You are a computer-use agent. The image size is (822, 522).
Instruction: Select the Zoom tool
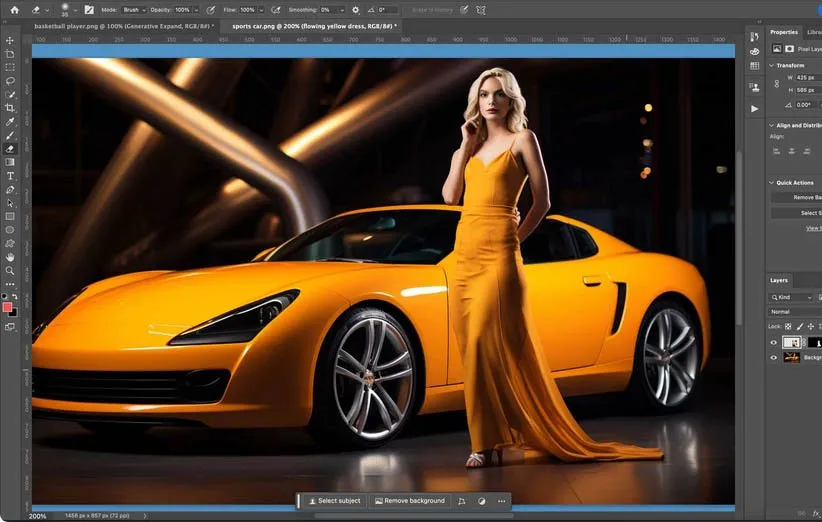10,271
